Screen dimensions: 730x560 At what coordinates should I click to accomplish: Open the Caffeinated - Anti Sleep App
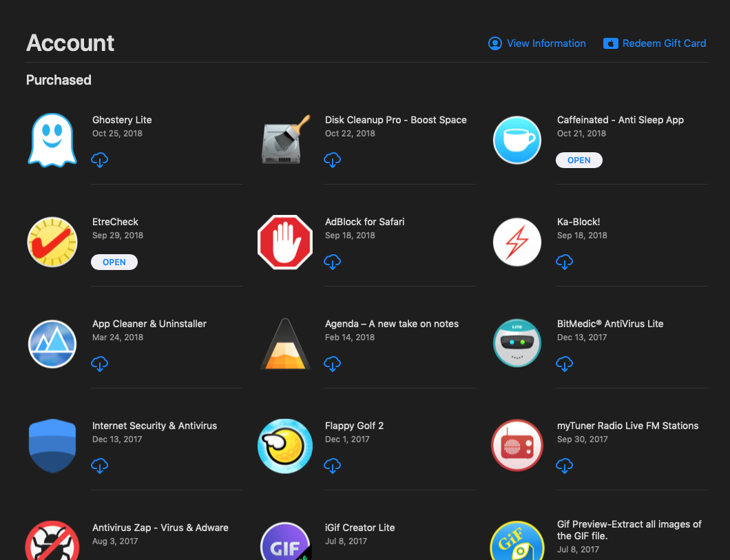(578, 160)
